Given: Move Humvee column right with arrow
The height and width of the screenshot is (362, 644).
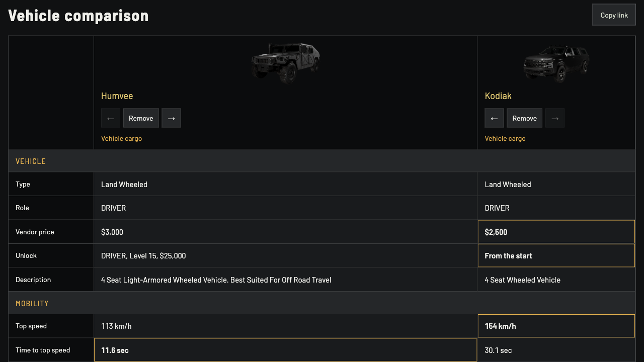Looking at the screenshot, I should tap(171, 118).
